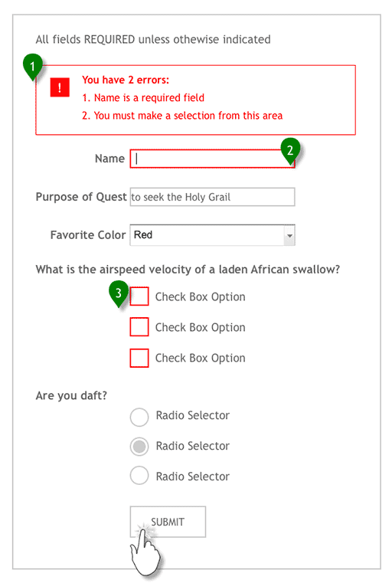
Task: Click the green annotation marker number 3
Action: tap(119, 293)
